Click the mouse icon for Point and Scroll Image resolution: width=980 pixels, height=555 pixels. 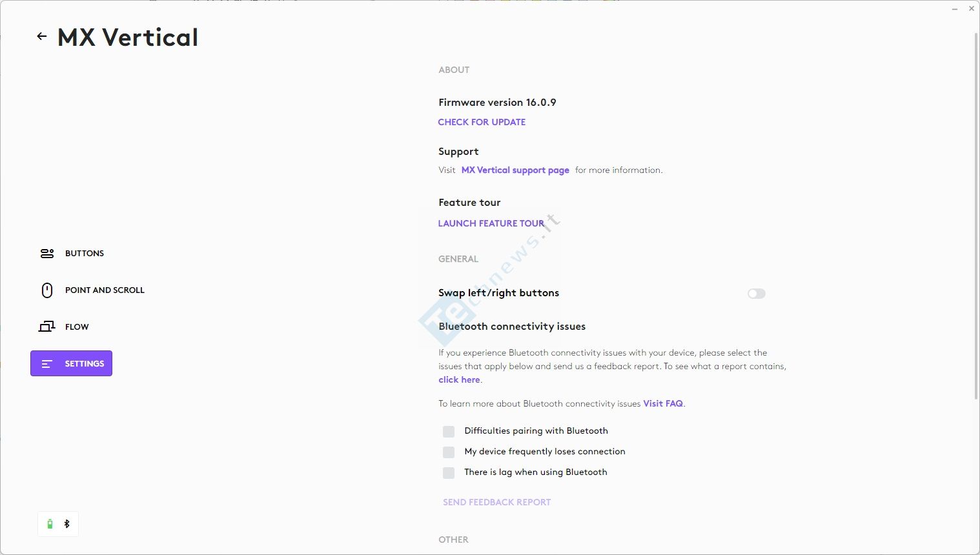pos(47,290)
